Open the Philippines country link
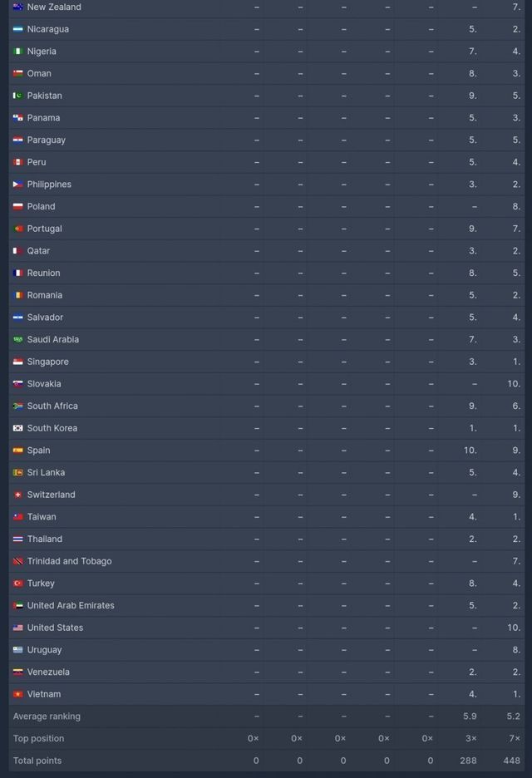Image resolution: width=532 pixels, height=778 pixels. click(x=49, y=185)
